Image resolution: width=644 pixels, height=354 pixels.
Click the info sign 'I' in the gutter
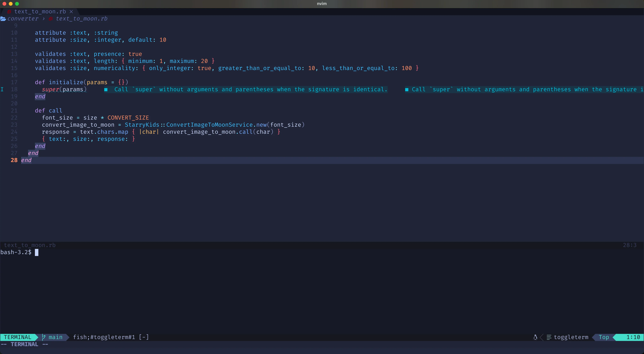(x=2, y=89)
